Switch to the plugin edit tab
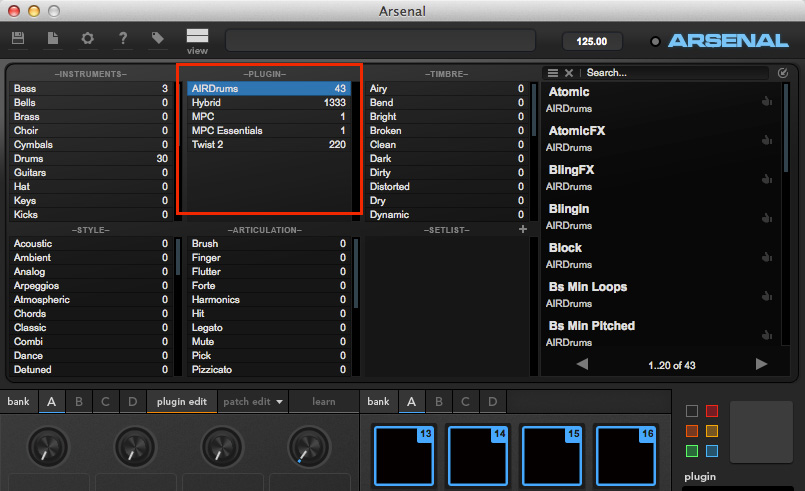 (182, 402)
